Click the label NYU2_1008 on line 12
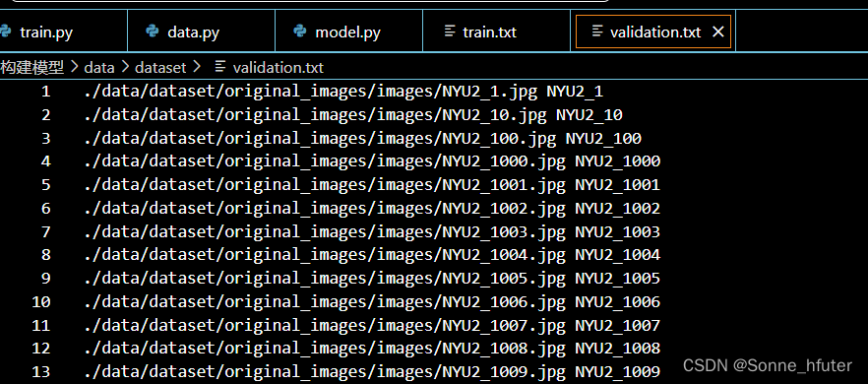This screenshot has height=384, width=868. [618, 349]
